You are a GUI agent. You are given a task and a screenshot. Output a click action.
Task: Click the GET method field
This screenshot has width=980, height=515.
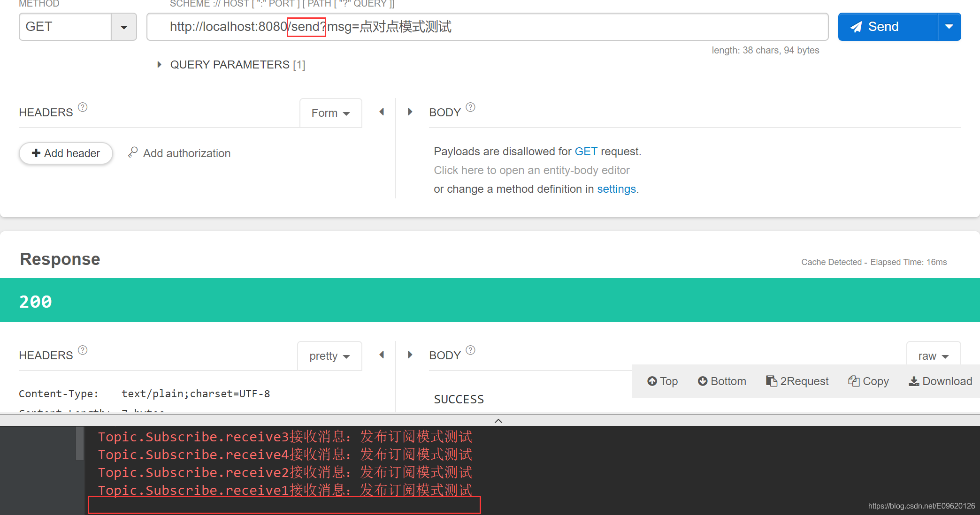(x=65, y=27)
